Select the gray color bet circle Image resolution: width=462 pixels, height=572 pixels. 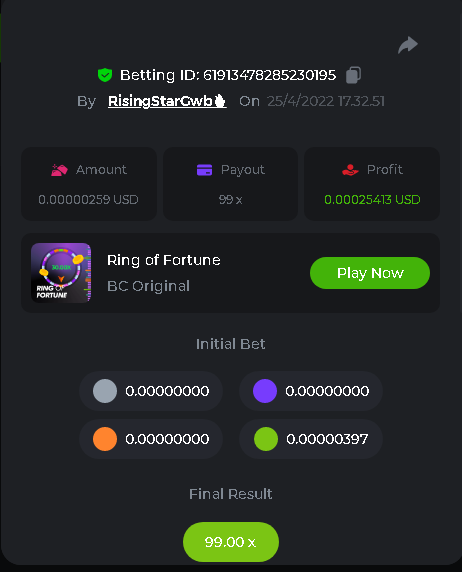tap(105, 391)
